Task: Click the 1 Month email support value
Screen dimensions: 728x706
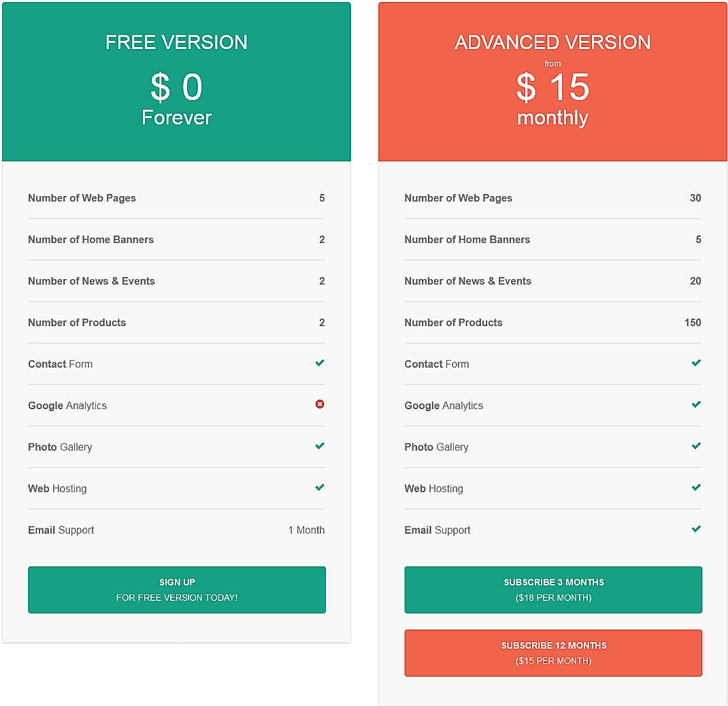Action: (306, 530)
